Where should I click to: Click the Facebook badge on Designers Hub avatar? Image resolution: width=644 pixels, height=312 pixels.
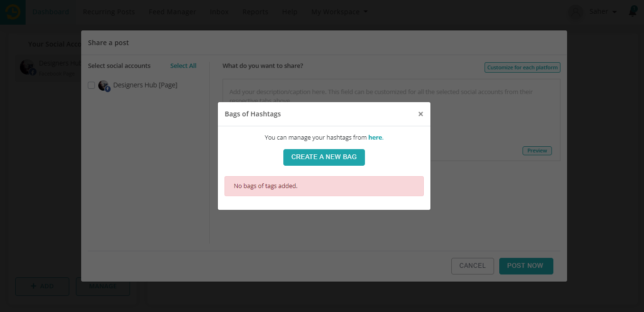pos(32,71)
